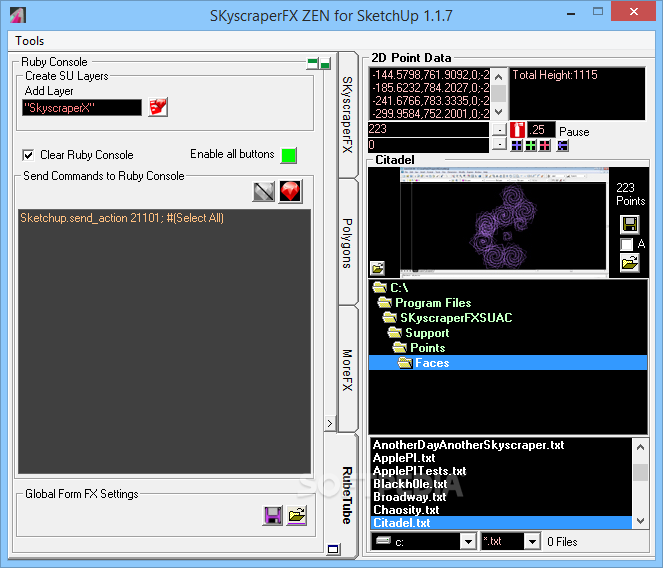This screenshot has height=568, width=663.
Task: Select ApplePITests.txt in file list
Action: [x=501, y=471]
